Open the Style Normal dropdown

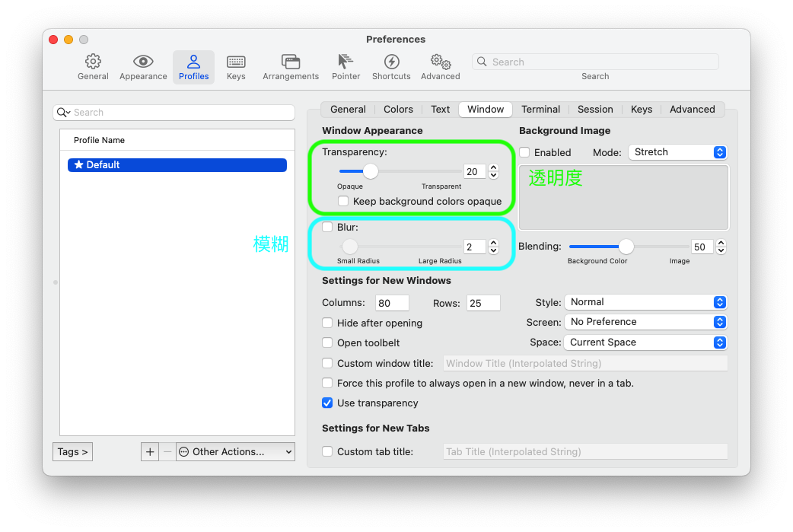point(645,302)
